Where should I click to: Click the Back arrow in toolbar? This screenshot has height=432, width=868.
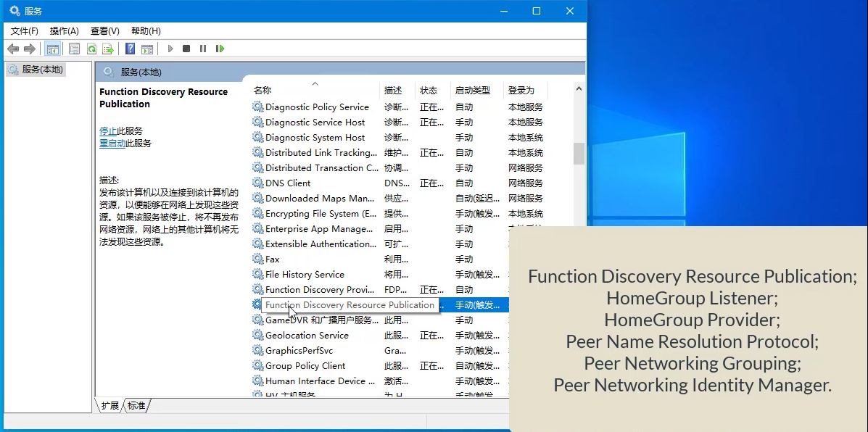coord(13,49)
